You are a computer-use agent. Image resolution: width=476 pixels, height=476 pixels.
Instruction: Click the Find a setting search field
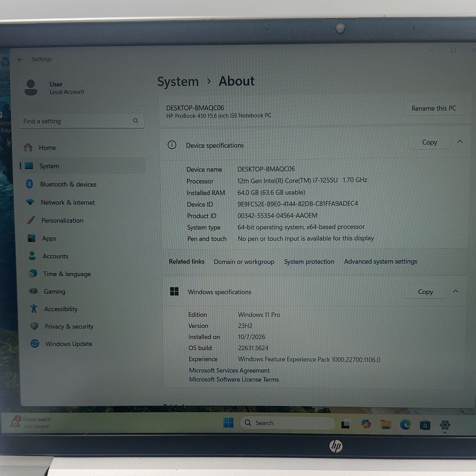click(82, 121)
